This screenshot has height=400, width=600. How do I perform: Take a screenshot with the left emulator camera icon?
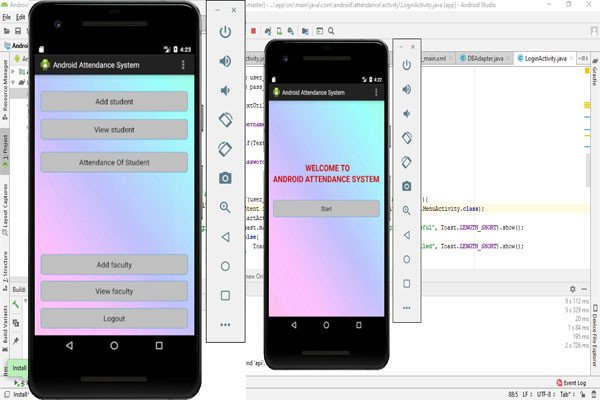[x=225, y=178]
